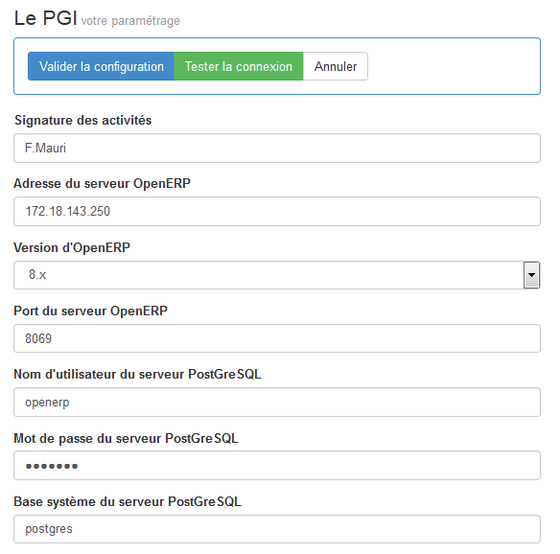Click the system database field containing postgres
The width and height of the screenshot is (560, 554).
(x=277, y=529)
